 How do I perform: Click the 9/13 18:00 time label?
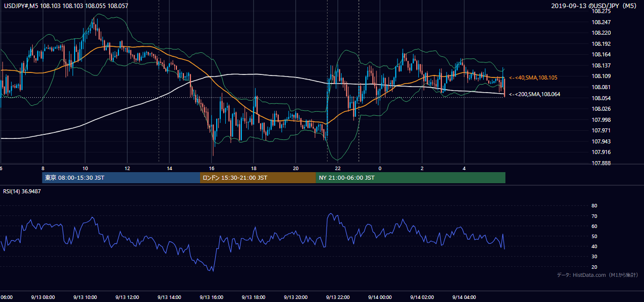253,297
